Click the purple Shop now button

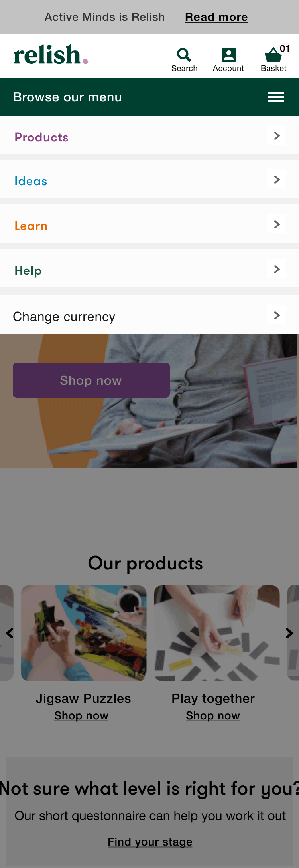click(91, 380)
